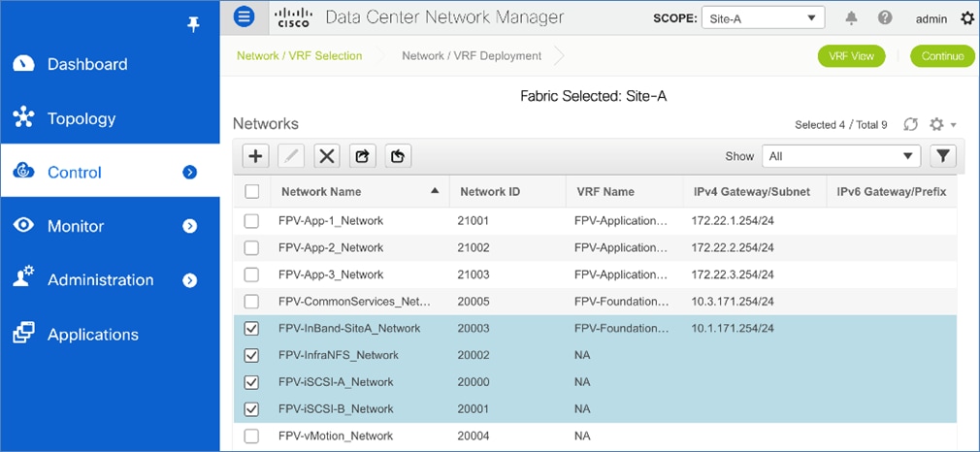Viewport: 980px width, 452px height.
Task: Add a new network with plus icon
Action: pos(254,156)
